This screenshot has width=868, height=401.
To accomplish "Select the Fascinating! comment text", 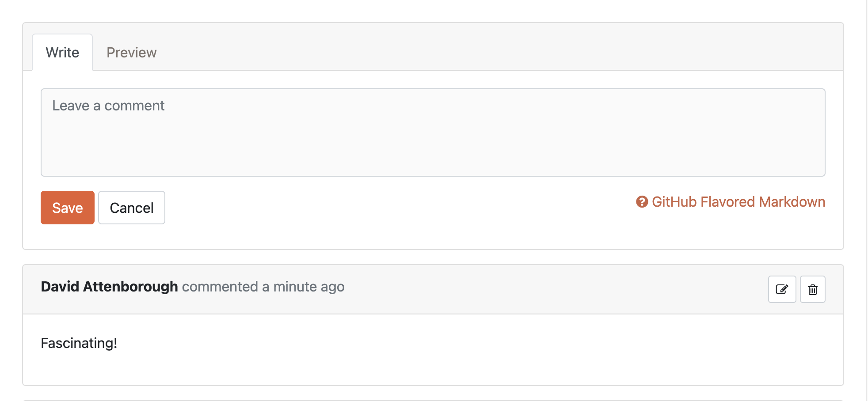I will (79, 344).
